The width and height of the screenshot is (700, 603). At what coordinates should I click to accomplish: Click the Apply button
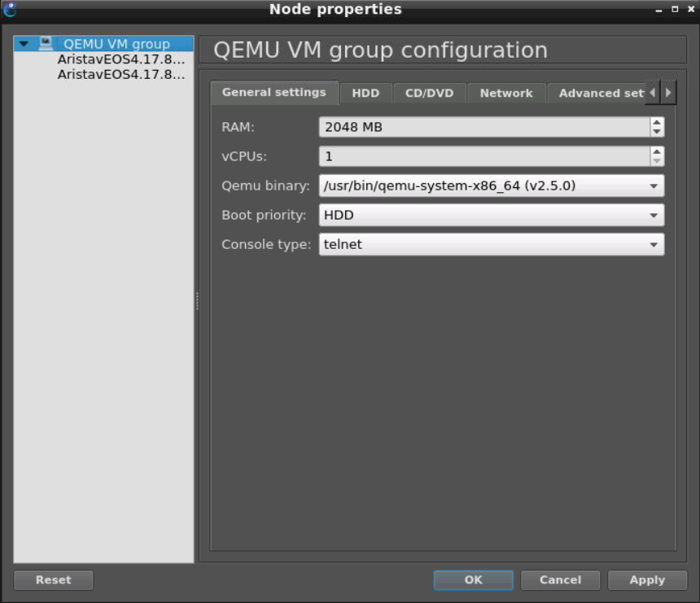pos(647,580)
